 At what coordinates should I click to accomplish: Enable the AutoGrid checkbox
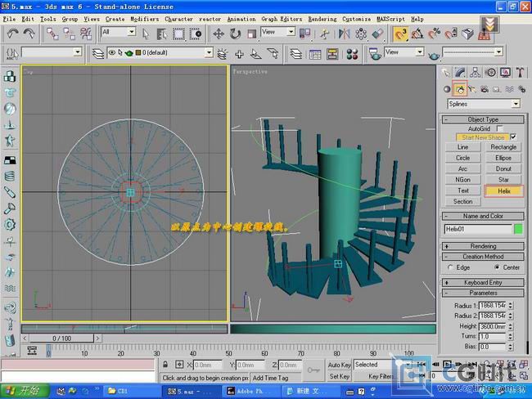[499, 128]
